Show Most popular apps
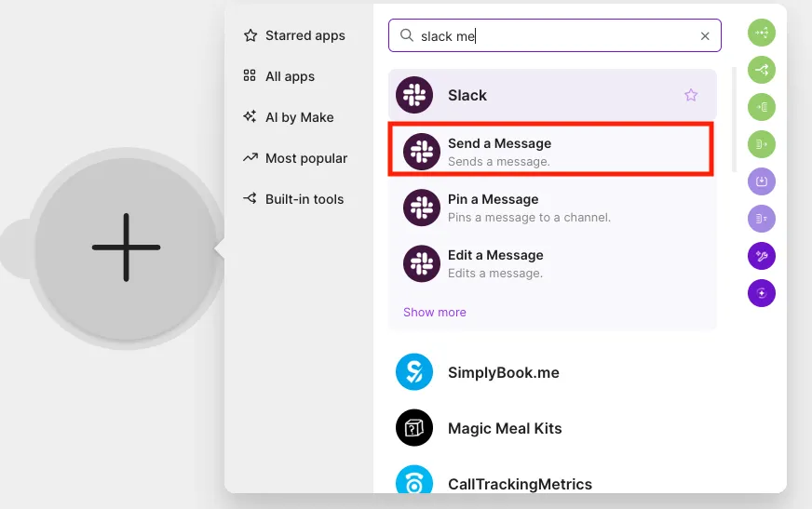The height and width of the screenshot is (509, 812). click(x=295, y=158)
